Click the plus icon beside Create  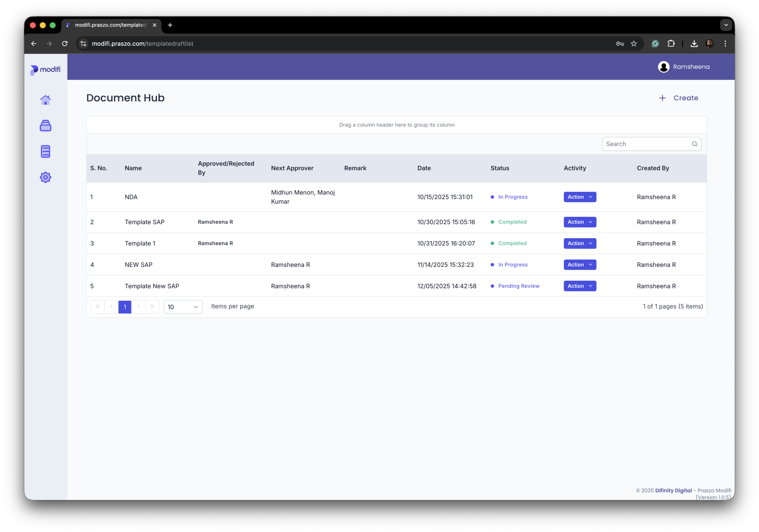tap(662, 98)
